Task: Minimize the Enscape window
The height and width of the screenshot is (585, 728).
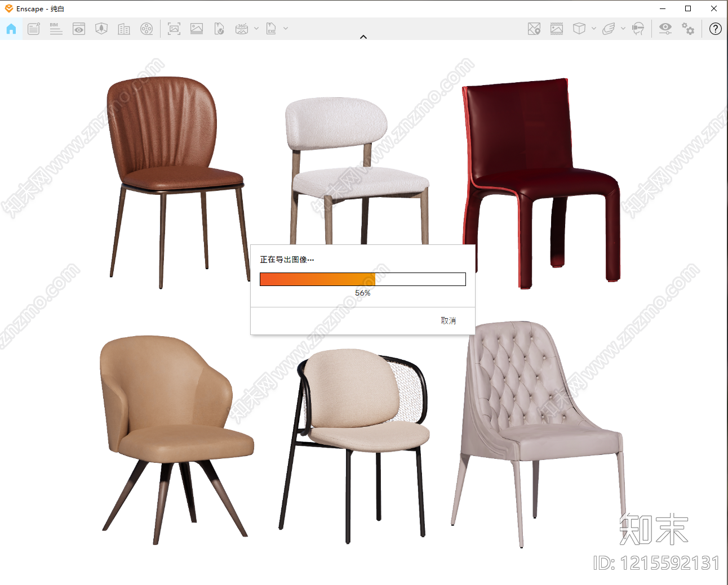Action: pos(663,8)
